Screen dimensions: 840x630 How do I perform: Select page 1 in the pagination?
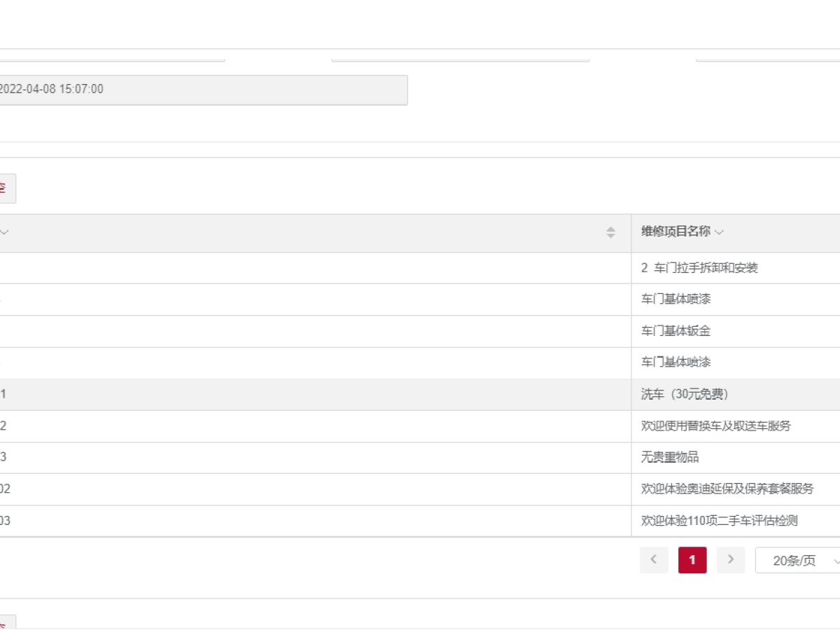(692, 560)
